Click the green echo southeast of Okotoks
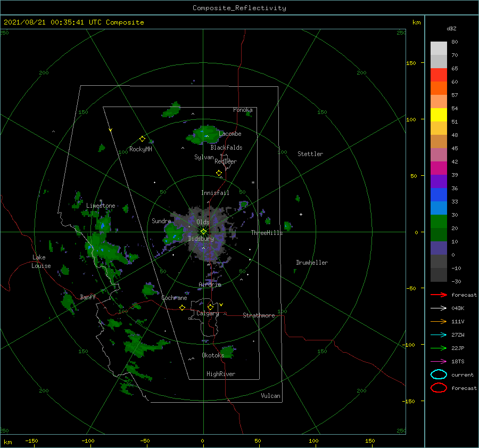Screen dimensions: 479x448 228,352
